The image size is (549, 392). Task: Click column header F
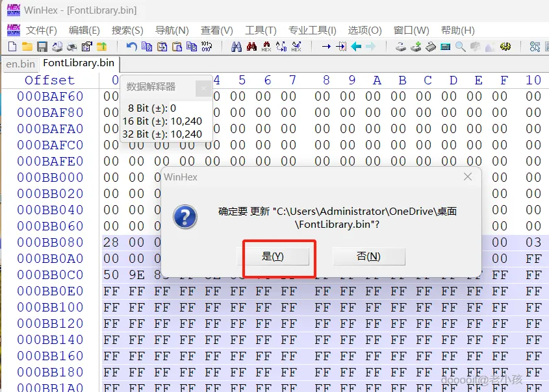click(x=504, y=80)
